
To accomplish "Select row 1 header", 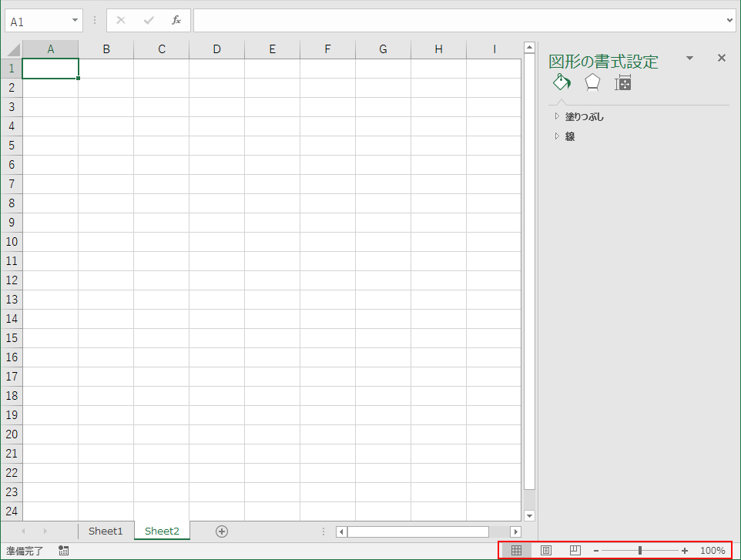I will [x=12, y=69].
